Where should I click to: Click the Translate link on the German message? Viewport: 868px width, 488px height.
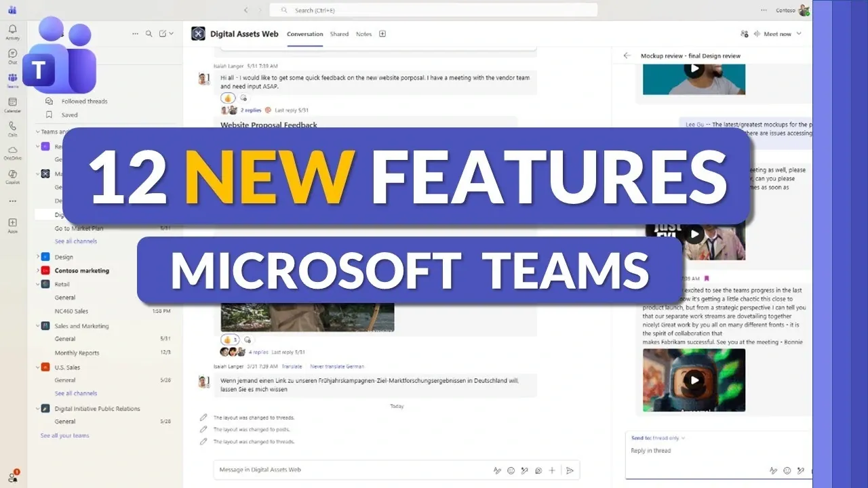(x=292, y=366)
